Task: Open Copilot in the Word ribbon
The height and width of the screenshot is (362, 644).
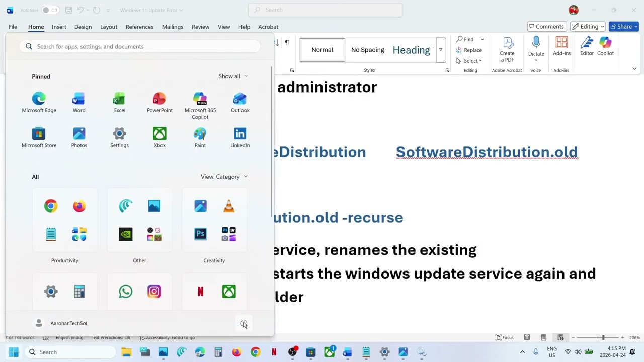Action: 605,46
